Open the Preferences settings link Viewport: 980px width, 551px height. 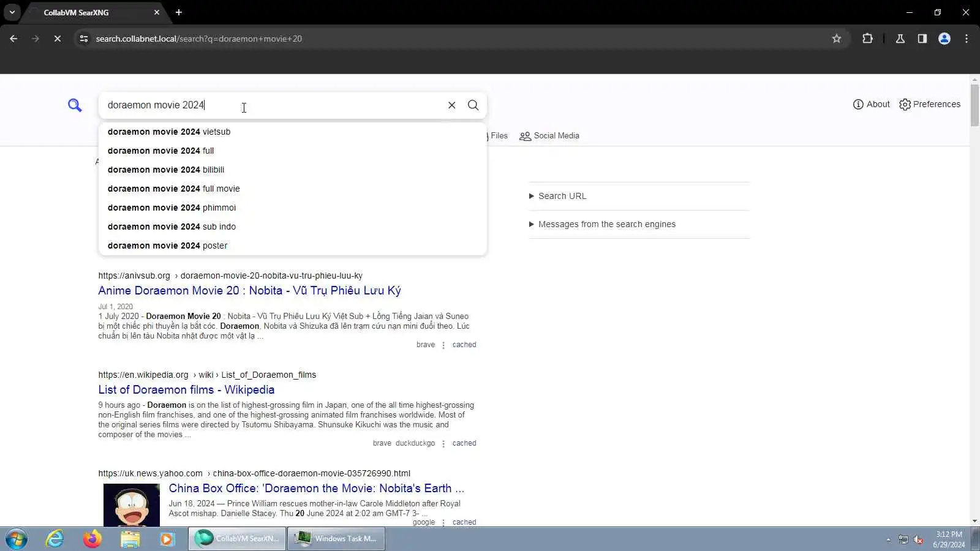click(930, 104)
